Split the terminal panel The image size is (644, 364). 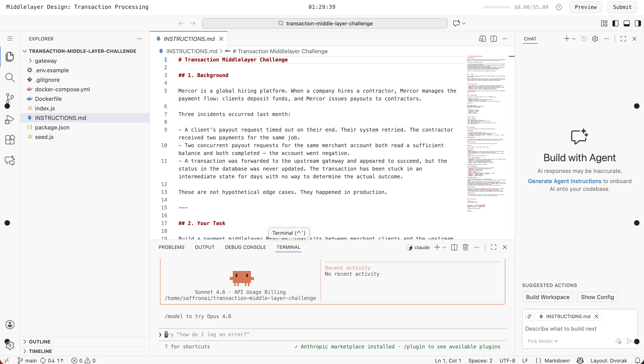pyautogui.click(x=454, y=247)
